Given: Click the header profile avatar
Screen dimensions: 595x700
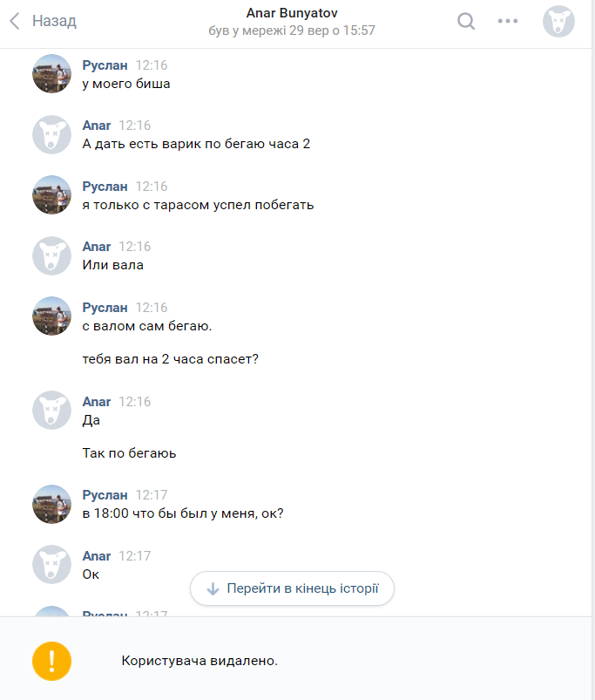Looking at the screenshot, I should (558, 21).
